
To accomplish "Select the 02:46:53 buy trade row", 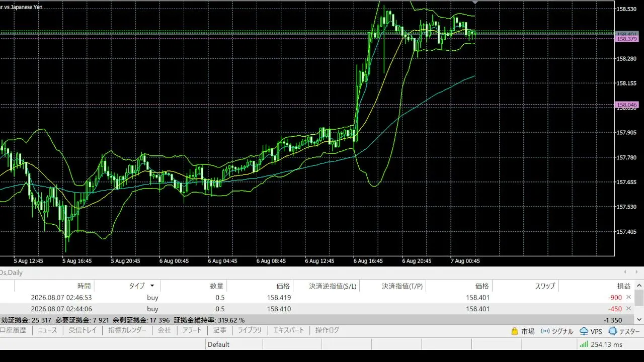I will (317, 297).
